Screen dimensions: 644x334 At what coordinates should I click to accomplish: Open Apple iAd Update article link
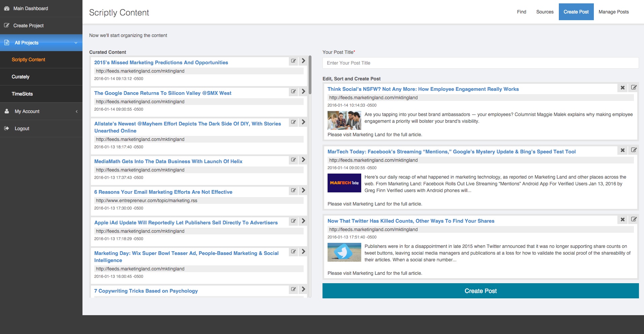(x=186, y=223)
